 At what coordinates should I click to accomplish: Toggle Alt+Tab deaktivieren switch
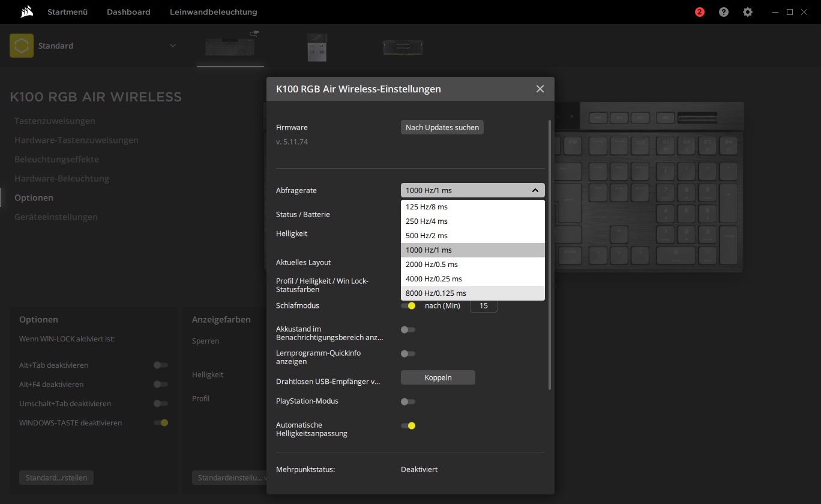click(160, 365)
